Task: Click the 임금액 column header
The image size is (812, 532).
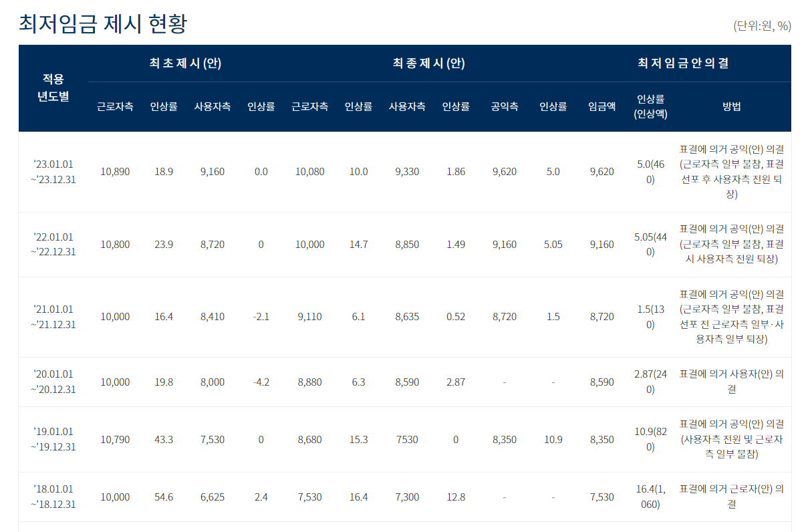Action: pyautogui.click(x=599, y=106)
